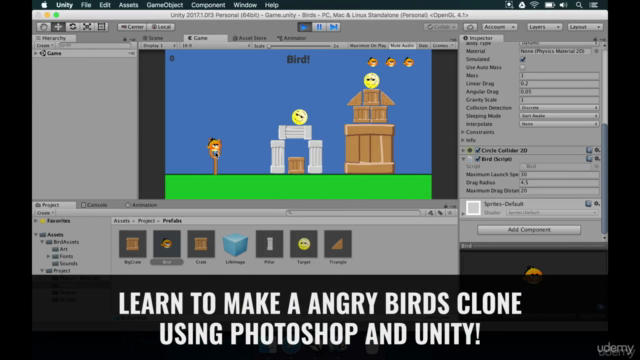Toggle Circle Collider 2D enabled checkbox
Viewport: 640px width, 360px height.
pyautogui.click(x=478, y=150)
